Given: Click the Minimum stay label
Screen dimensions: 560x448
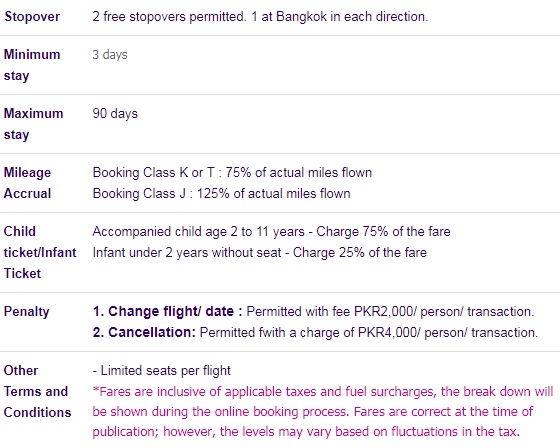Looking at the screenshot, I should (x=32, y=65).
